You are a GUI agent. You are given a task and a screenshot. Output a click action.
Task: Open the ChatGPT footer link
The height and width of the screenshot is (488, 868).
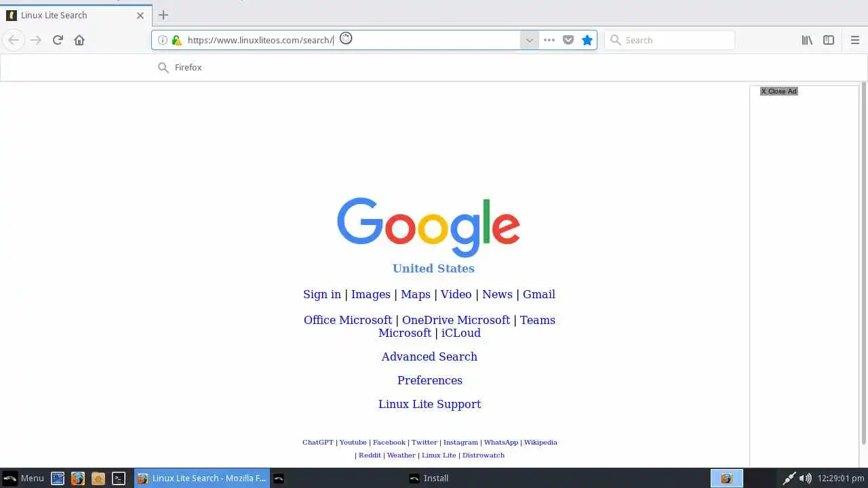(x=318, y=442)
